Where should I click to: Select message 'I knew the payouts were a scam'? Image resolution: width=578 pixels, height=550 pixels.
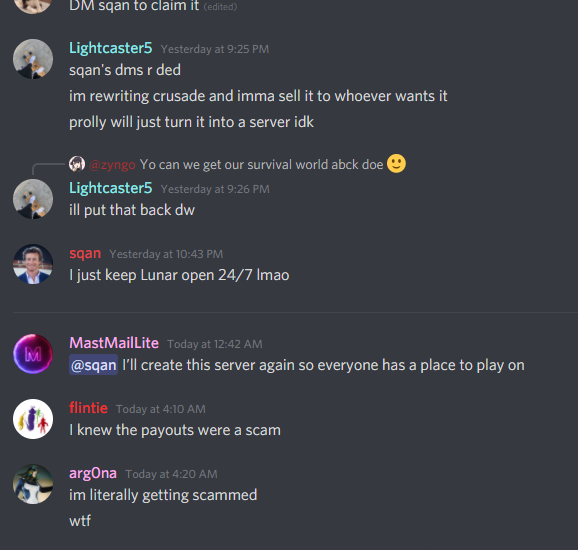click(x=175, y=430)
